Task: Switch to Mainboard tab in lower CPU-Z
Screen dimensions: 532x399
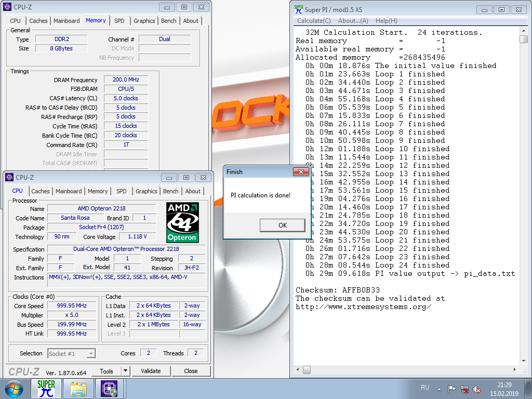Action: [69, 191]
